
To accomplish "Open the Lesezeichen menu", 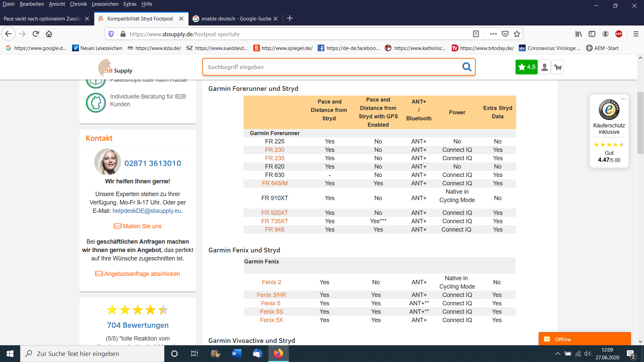I will pyautogui.click(x=105, y=4).
